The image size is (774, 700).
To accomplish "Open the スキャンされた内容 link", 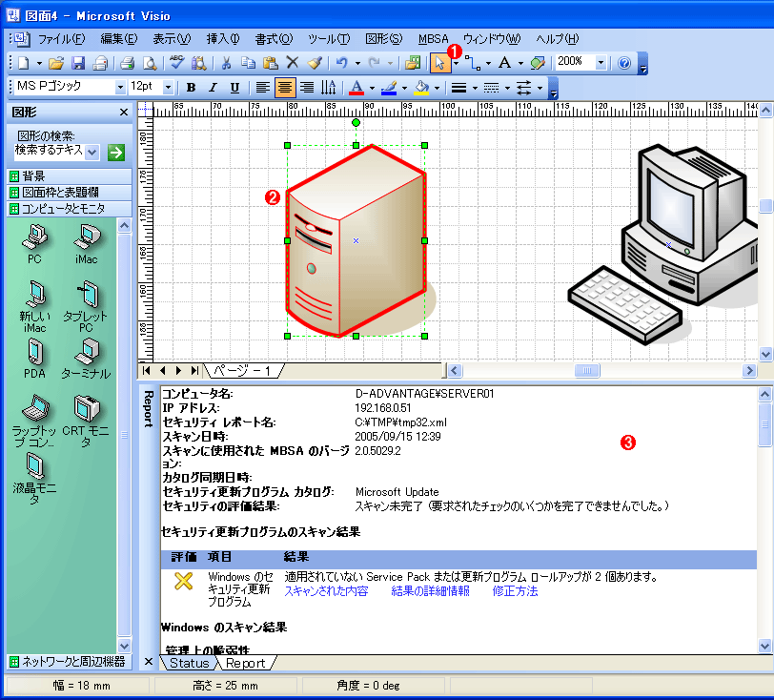I will pos(326,591).
